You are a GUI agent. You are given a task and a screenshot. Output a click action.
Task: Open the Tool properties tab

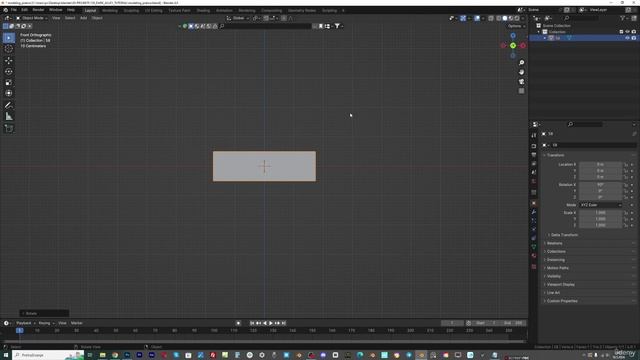click(x=534, y=136)
